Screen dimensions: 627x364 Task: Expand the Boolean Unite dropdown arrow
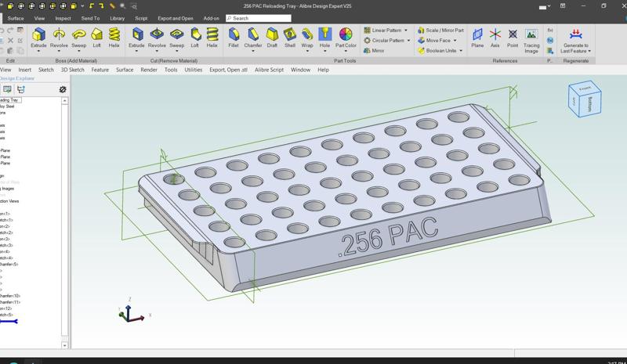pyautogui.click(x=460, y=51)
